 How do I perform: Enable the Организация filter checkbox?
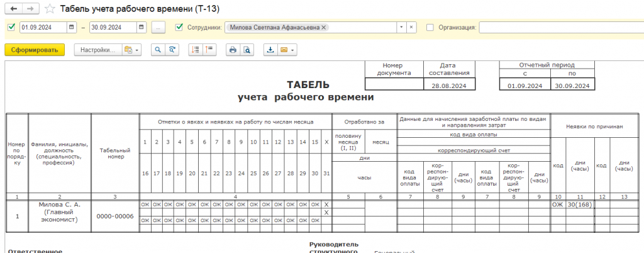[x=430, y=28]
